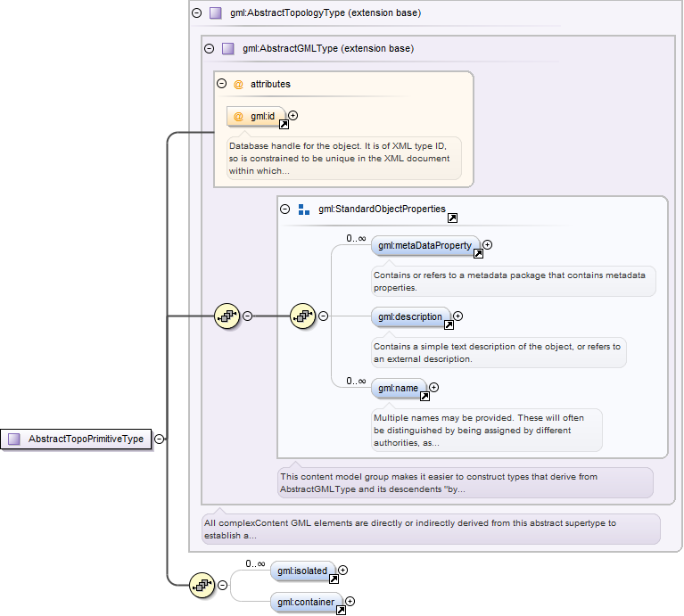Screen dimensions: 684x616
Task: Select the gml:description element
Action: [410, 317]
